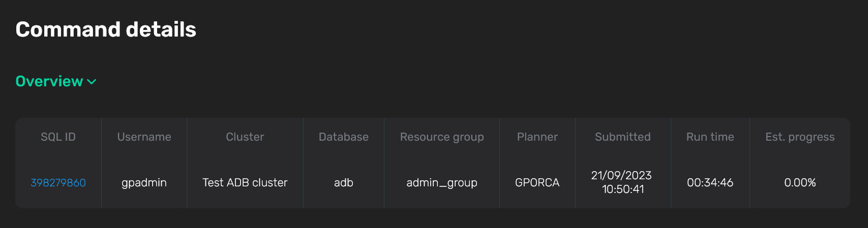Image resolution: width=868 pixels, height=228 pixels.
Task: Click the Database column header
Action: coord(343,137)
